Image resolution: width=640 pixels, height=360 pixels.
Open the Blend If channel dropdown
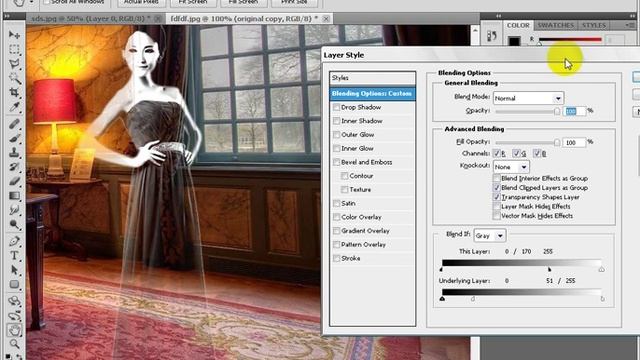(x=489, y=236)
